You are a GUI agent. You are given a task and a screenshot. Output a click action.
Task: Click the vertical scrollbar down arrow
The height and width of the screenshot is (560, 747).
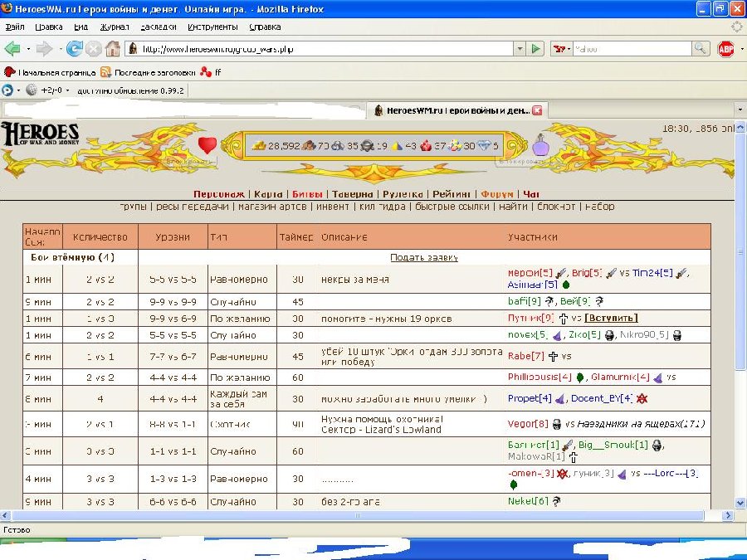tap(739, 503)
